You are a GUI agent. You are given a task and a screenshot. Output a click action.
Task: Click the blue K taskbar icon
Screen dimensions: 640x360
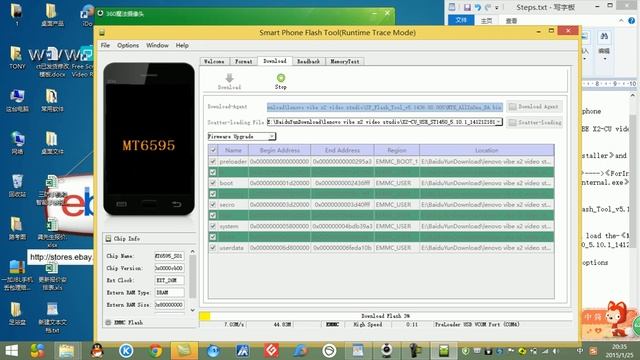click(126, 351)
